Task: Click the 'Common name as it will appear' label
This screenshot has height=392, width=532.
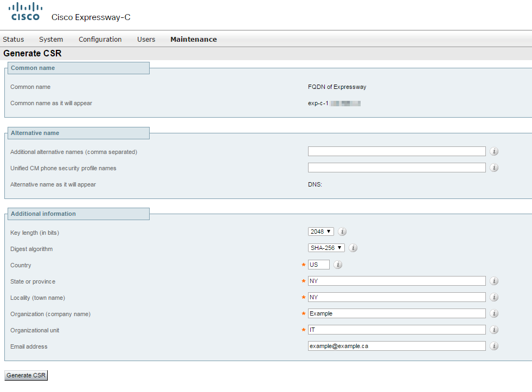Action: (51, 103)
